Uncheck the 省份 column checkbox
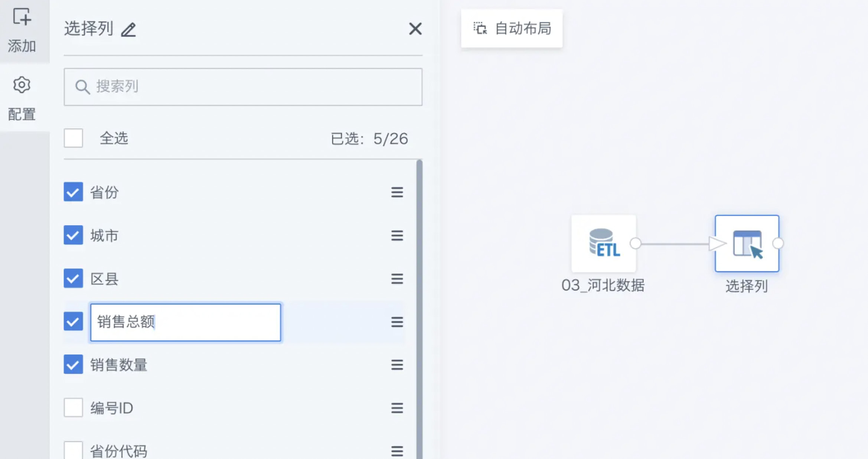 [x=73, y=192]
